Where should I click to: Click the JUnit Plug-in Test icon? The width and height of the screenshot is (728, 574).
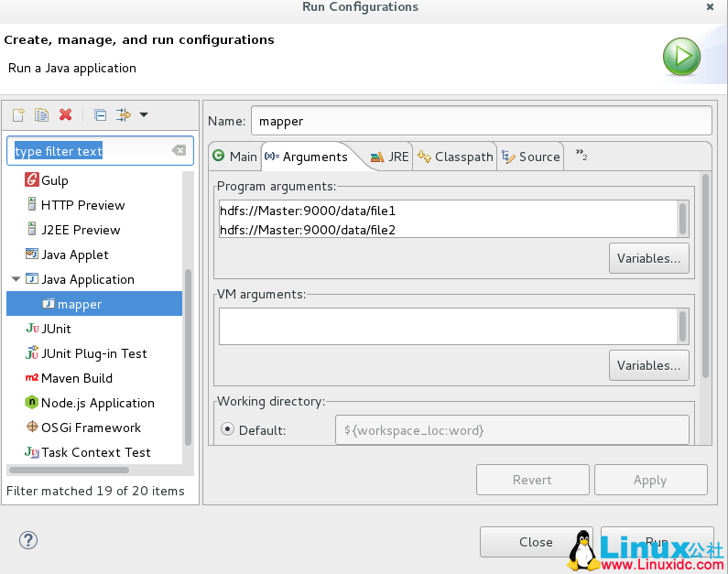(32, 352)
